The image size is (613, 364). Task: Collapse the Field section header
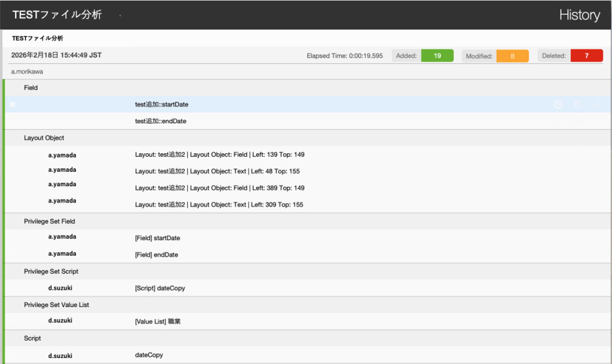(x=31, y=87)
